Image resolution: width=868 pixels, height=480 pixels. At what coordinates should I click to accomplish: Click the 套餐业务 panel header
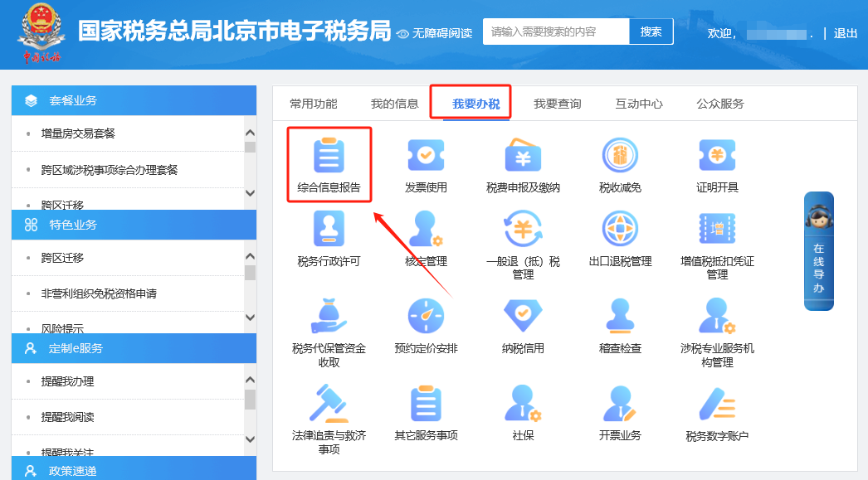pyautogui.click(x=134, y=100)
